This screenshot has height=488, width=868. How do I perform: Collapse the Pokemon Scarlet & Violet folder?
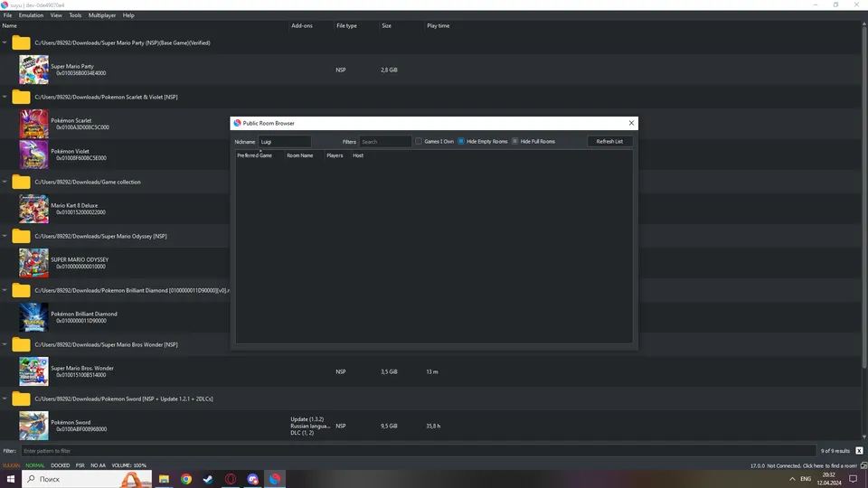[x=5, y=97]
